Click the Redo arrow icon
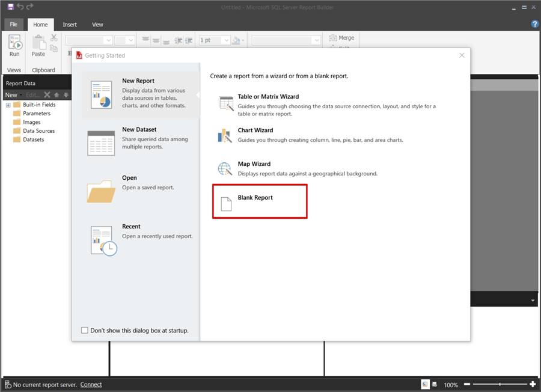The height and width of the screenshot is (392, 541). pyautogui.click(x=30, y=7)
